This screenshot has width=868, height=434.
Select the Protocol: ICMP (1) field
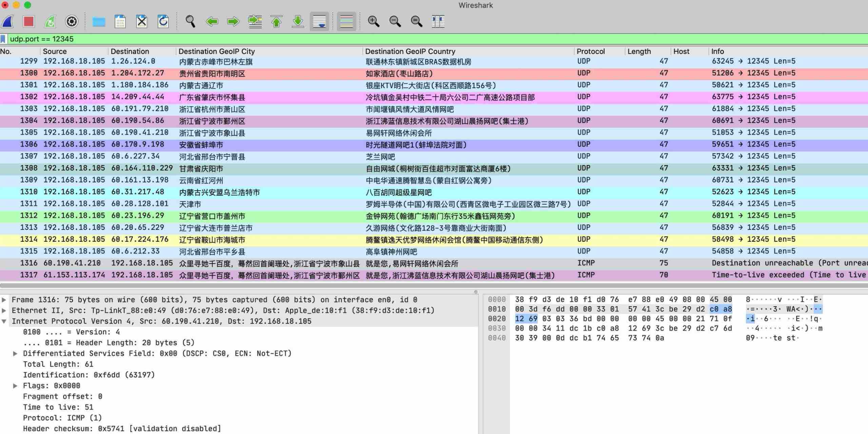62,418
